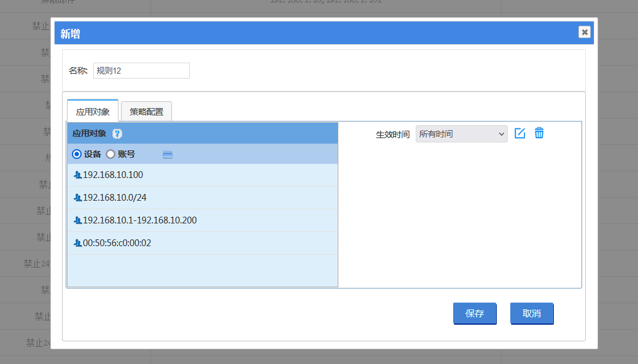The width and height of the screenshot is (638, 364).
Task: Click the help question mark beside 应用对象
Action: [117, 134]
